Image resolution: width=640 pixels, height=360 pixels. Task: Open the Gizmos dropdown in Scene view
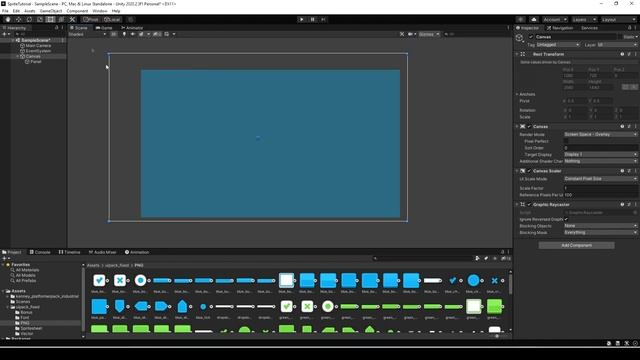(x=429, y=34)
